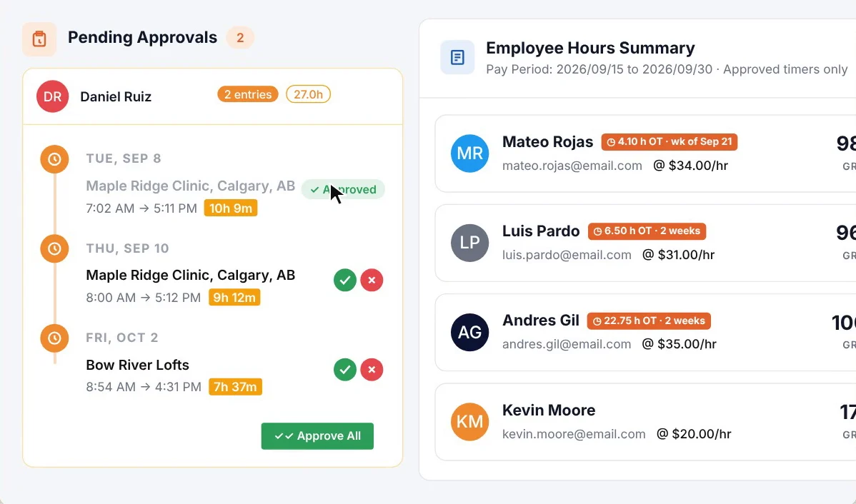The height and width of the screenshot is (504, 856).
Task: Click the TUE, SEP 8 date label
Action: (124, 158)
